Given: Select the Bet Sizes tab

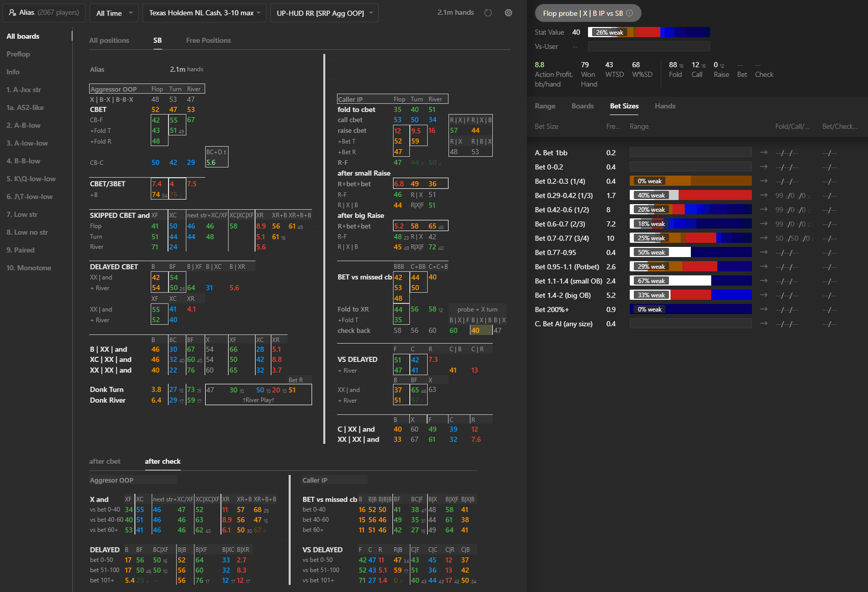Looking at the screenshot, I should point(624,106).
